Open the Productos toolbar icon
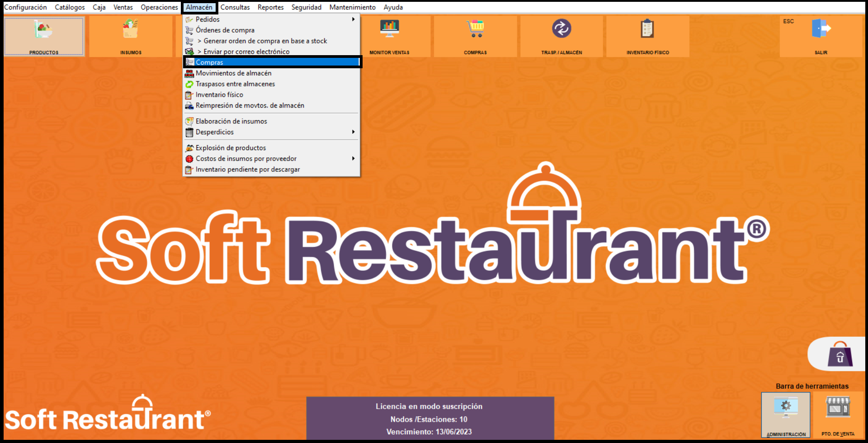Image resolution: width=868 pixels, height=443 pixels. (x=43, y=30)
